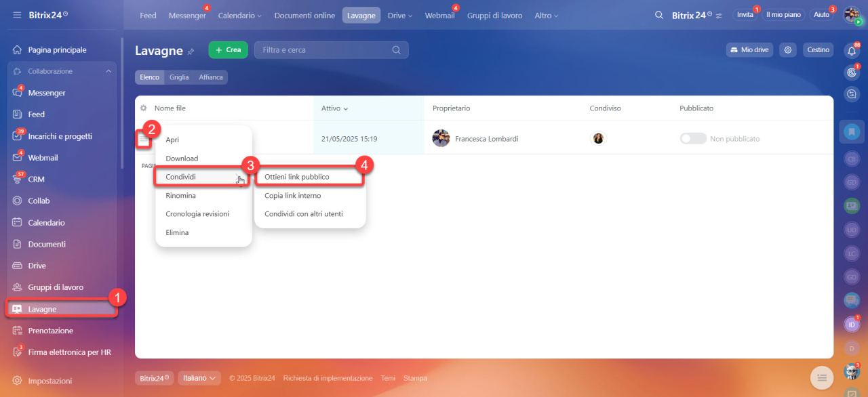Switch to the Elenco view tab
Viewport: 868px width, 397px height.
[x=150, y=77]
